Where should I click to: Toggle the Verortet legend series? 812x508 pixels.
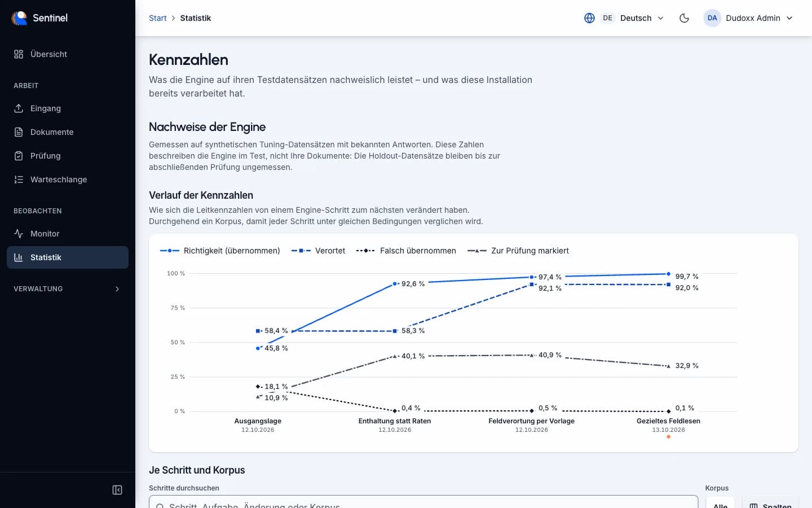point(318,251)
